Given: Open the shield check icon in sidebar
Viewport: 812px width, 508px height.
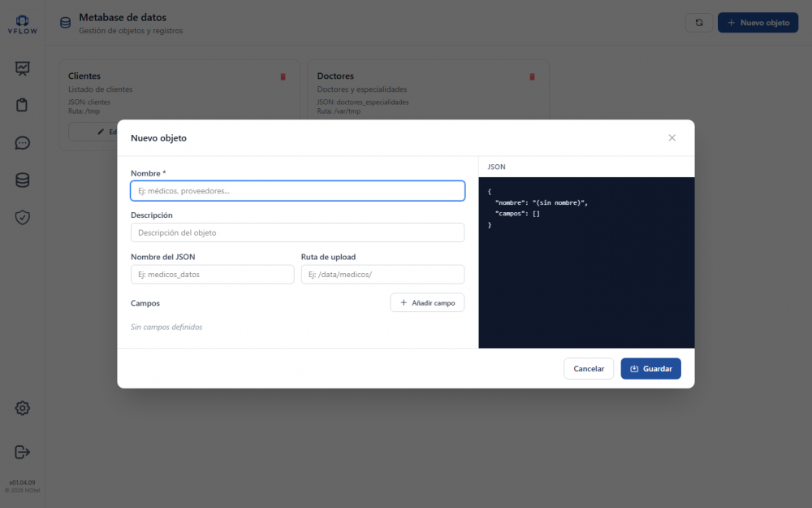Looking at the screenshot, I should point(22,217).
